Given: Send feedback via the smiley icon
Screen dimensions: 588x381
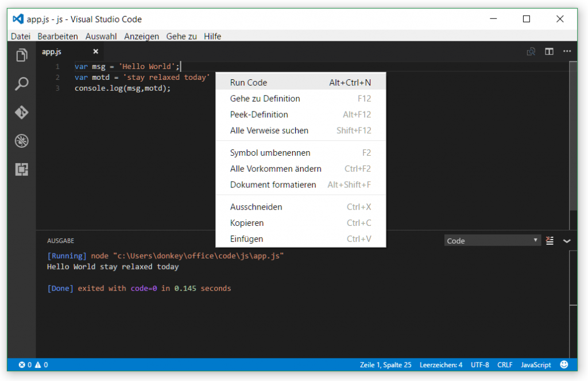Looking at the screenshot, I should 564,364.
